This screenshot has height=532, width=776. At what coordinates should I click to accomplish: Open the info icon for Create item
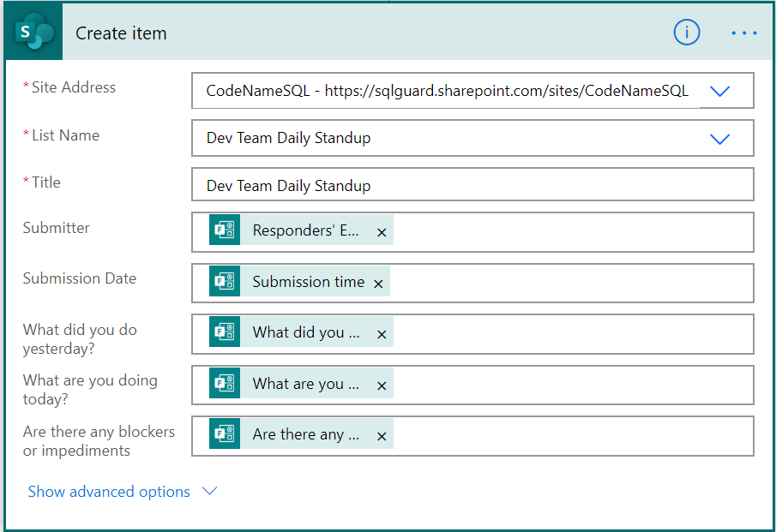(x=686, y=33)
